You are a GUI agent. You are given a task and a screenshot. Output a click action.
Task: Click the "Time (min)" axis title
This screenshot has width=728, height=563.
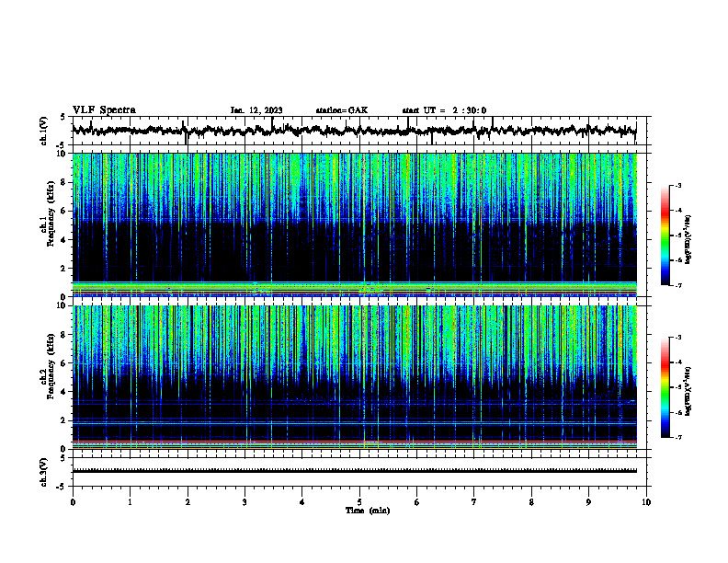click(368, 511)
